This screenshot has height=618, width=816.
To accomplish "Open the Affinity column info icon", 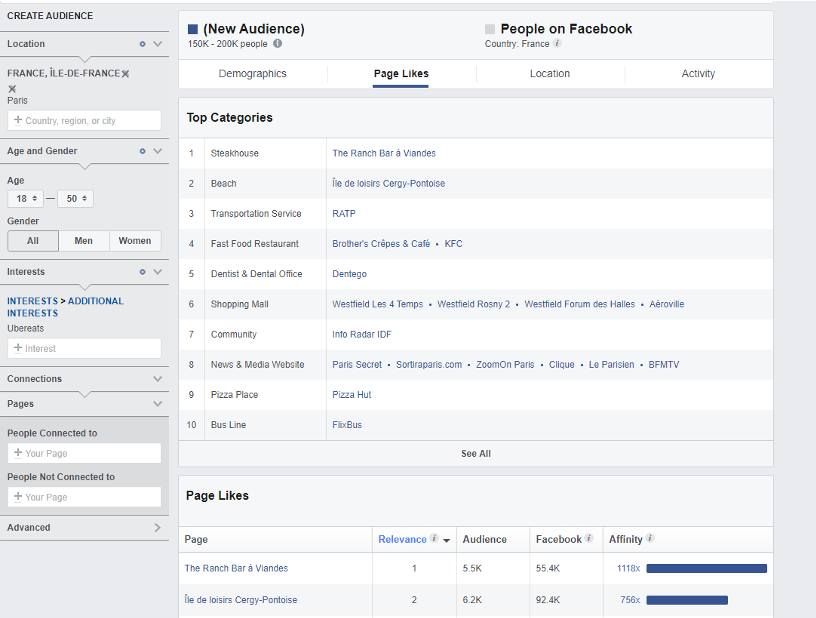I will click(649, 538).
